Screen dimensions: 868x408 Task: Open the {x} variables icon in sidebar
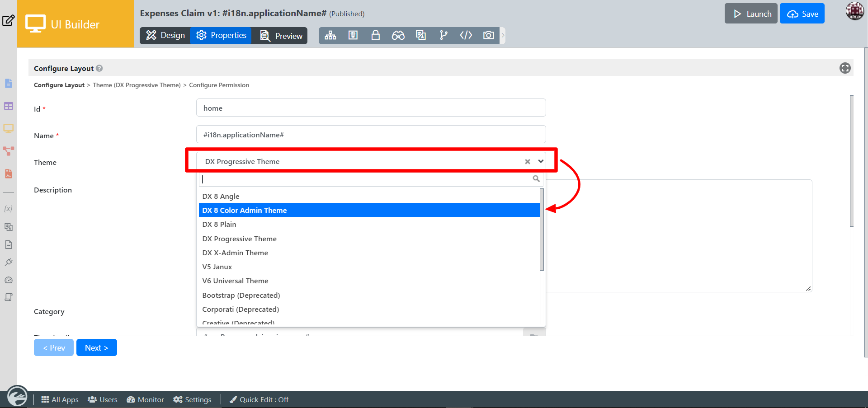(9, 209)
